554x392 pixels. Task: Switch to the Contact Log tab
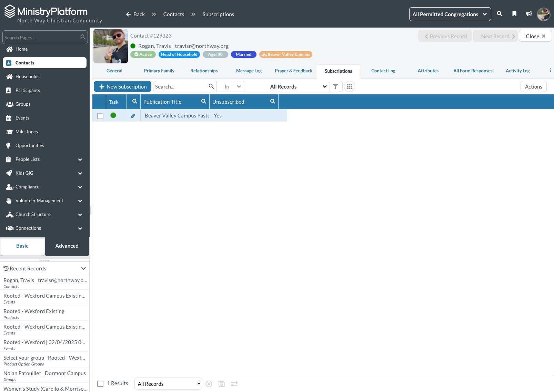[383, 71]
